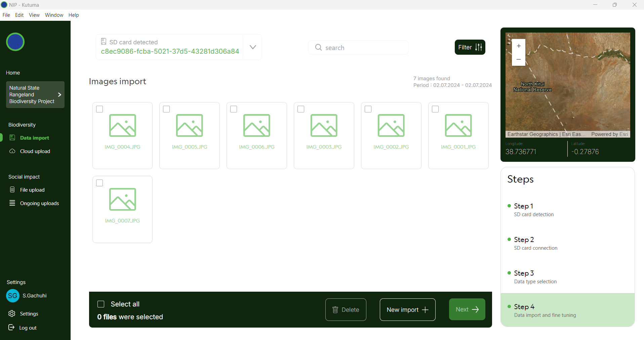The image size is (644, 340).
Task: Click the Longitude value 38.736771
Action: pos(521,152)
